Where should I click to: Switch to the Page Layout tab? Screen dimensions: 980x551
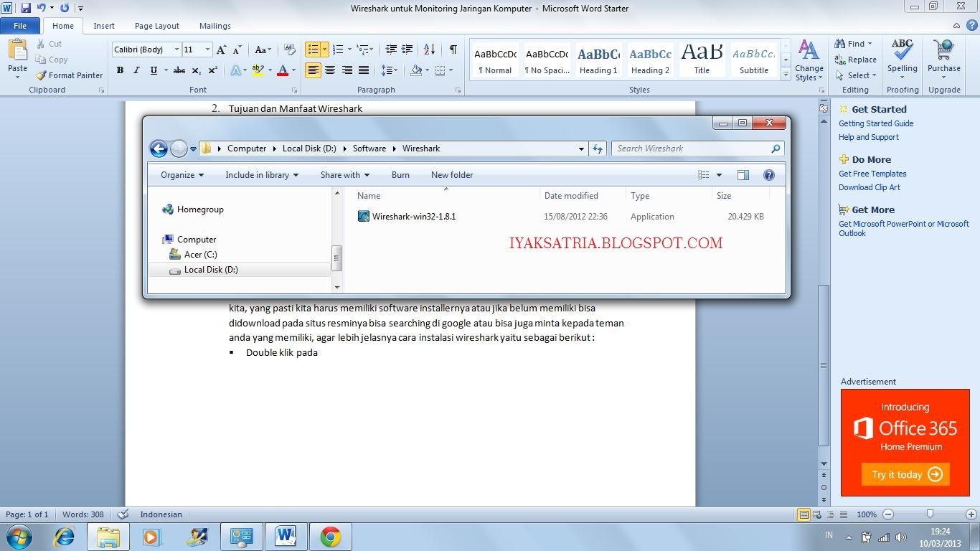click(x=157, y=26)
